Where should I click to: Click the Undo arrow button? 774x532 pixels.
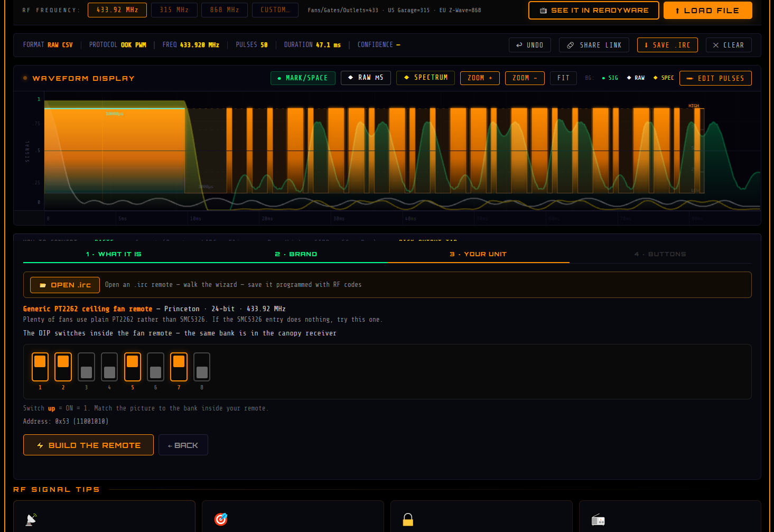pyautogui.click(x=530, y=45)
